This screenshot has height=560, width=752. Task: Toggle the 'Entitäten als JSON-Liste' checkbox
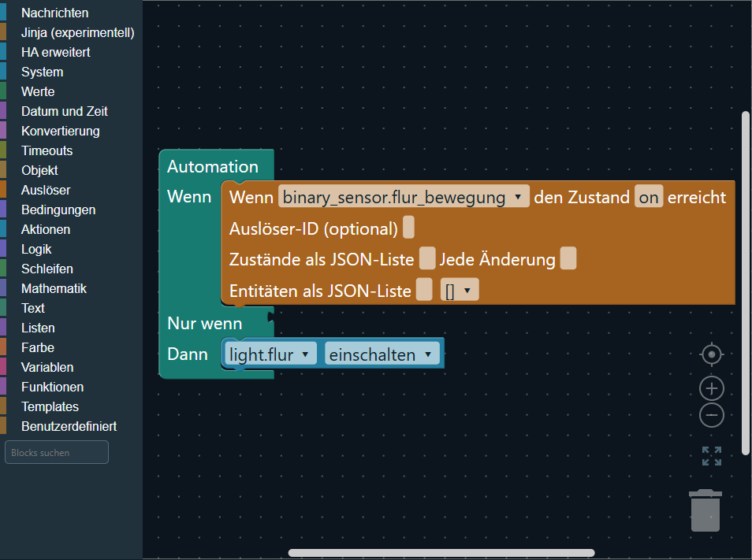[424, 290]
